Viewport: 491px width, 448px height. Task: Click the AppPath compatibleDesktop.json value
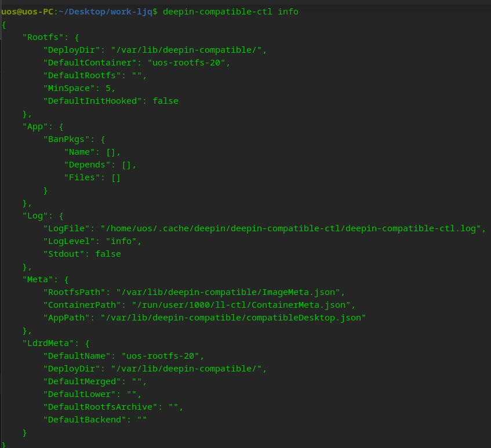(233, 318)
